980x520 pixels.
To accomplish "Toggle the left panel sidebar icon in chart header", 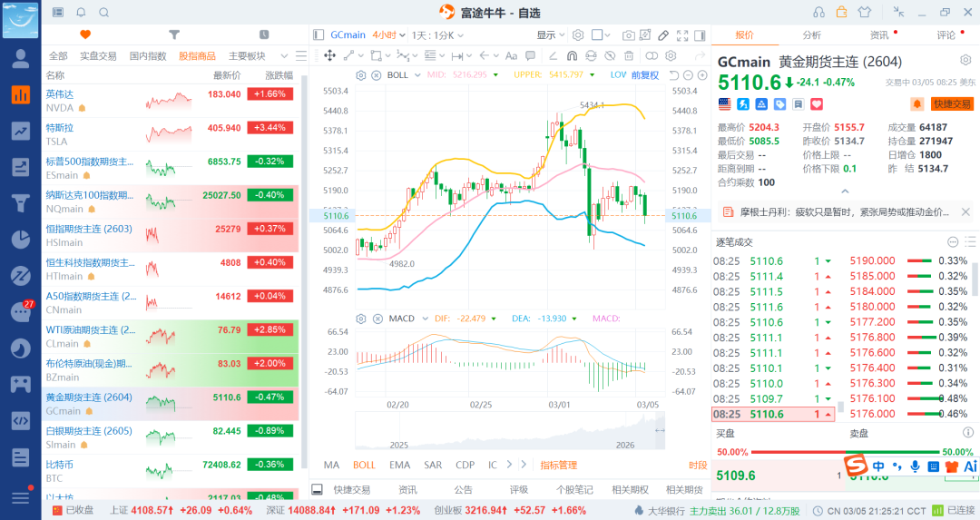I will (x=318, y=35).
